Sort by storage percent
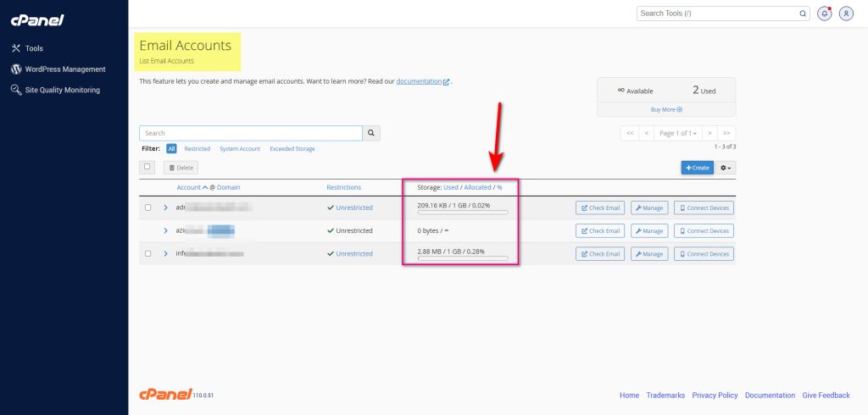This screenshot has width=868, height=415. (499, 187)
